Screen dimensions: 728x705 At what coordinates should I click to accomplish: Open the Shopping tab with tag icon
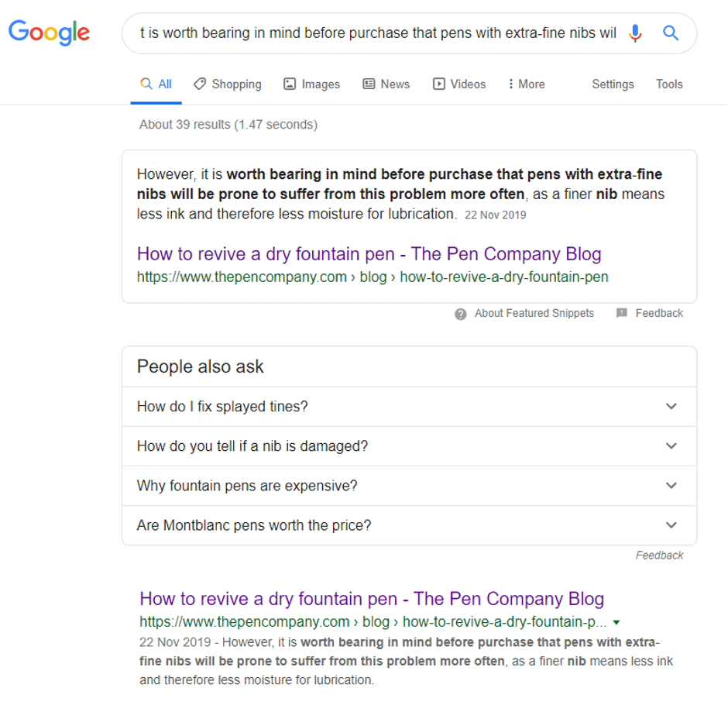click(228, 84)
